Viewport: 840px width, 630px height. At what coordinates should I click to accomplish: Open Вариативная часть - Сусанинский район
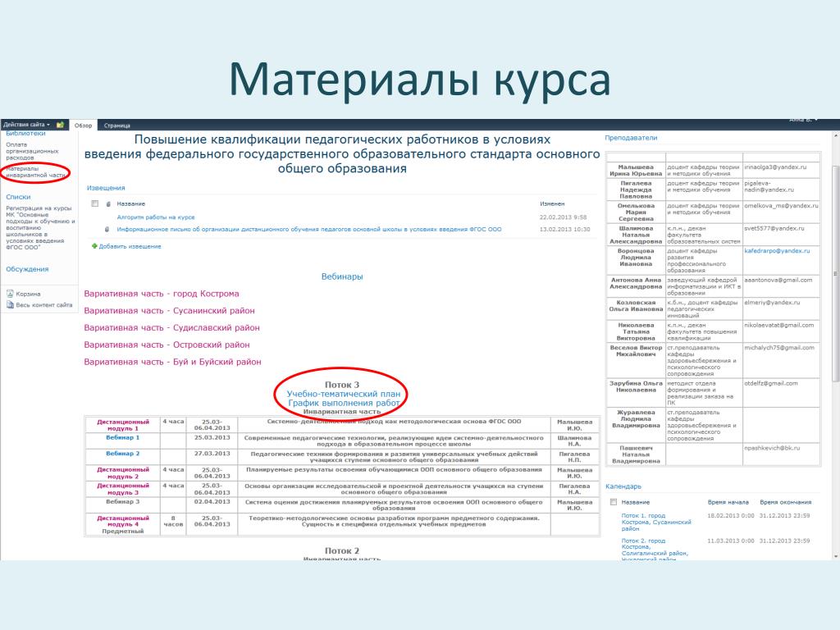click(x=169, y=311)
